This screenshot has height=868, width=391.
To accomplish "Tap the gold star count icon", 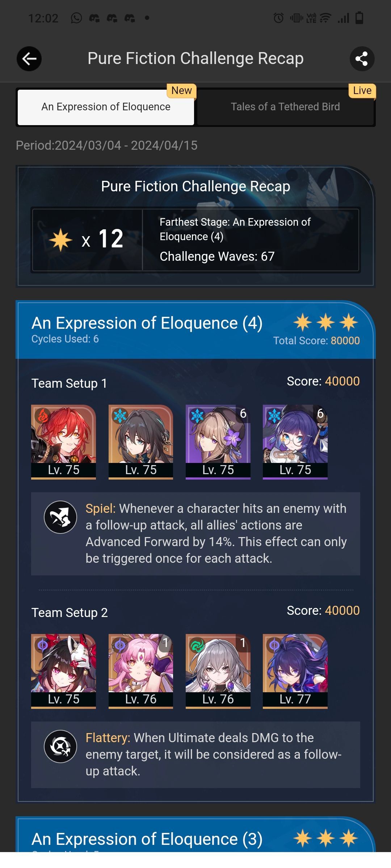I will coord(60,240).
